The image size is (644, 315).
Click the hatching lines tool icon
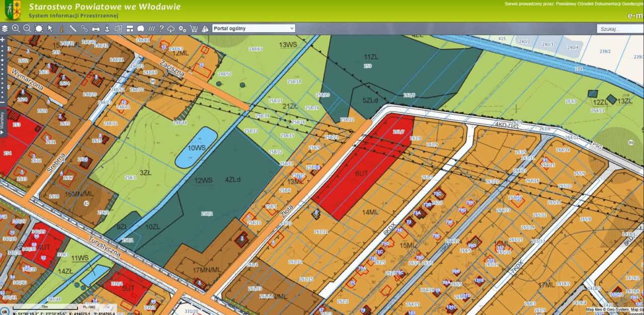[151, 29]
